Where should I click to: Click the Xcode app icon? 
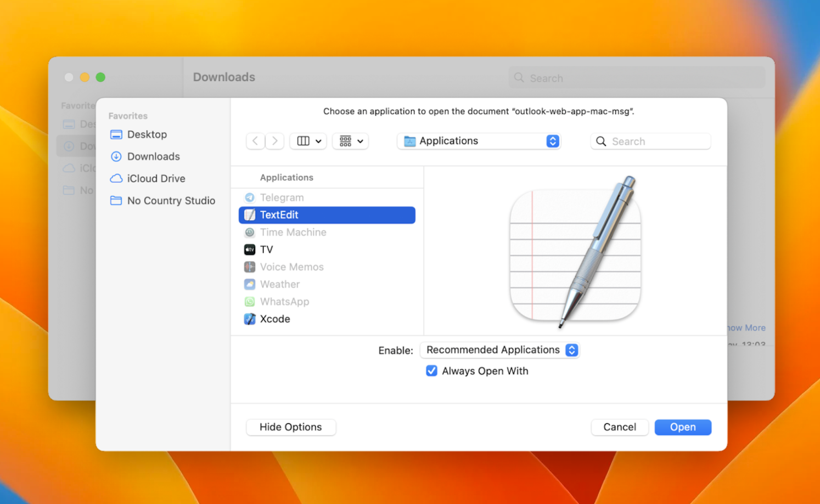[x=250, y=319]
